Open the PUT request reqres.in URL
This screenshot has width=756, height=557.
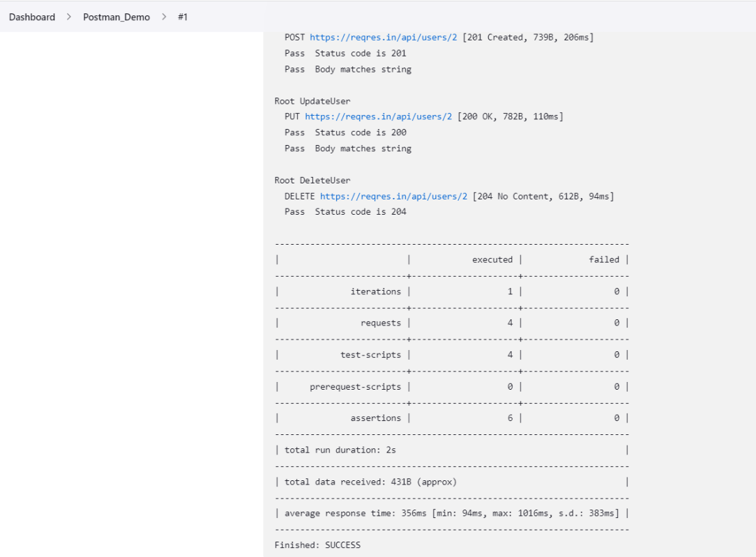tap(378, 116)
